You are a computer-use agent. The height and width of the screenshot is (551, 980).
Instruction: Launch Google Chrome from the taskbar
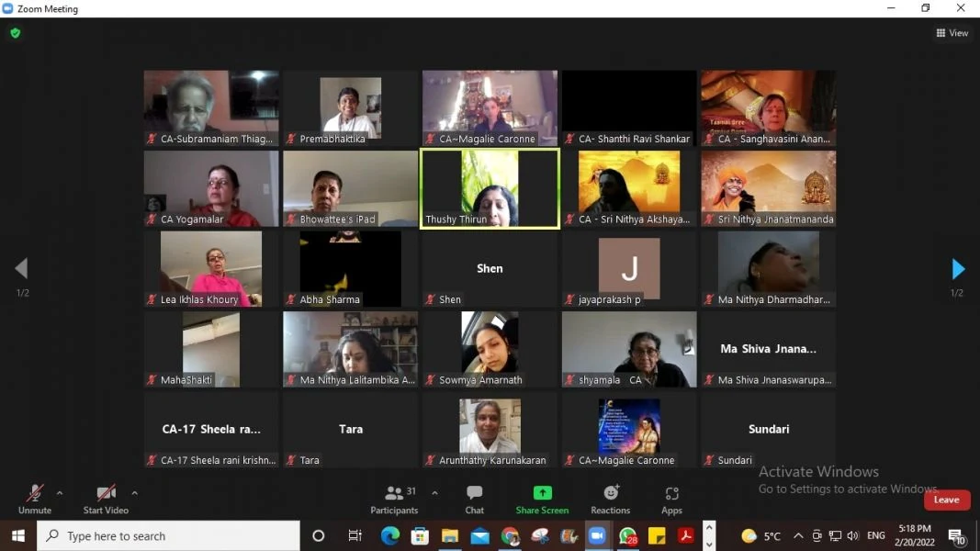(510, 536)
